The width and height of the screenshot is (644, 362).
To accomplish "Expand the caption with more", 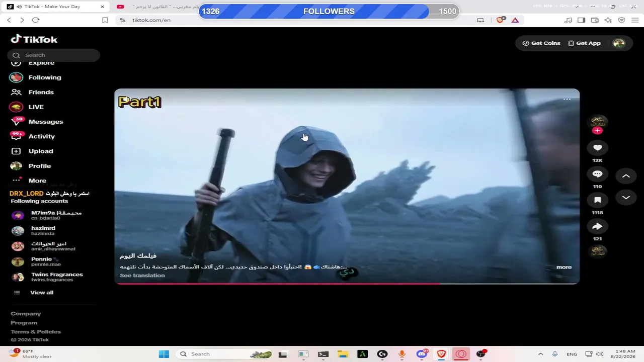I will 564,267.
